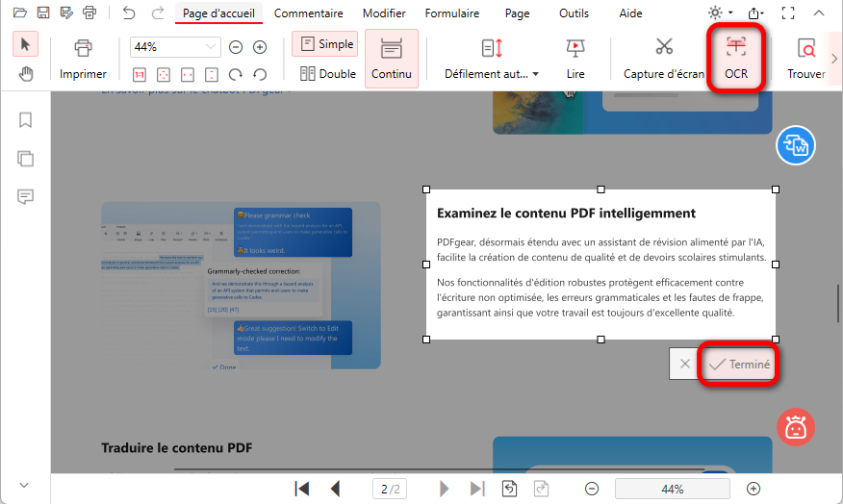Fit the page to width
The height and width of the screenshot is (504, 843).
click(188, 75)
